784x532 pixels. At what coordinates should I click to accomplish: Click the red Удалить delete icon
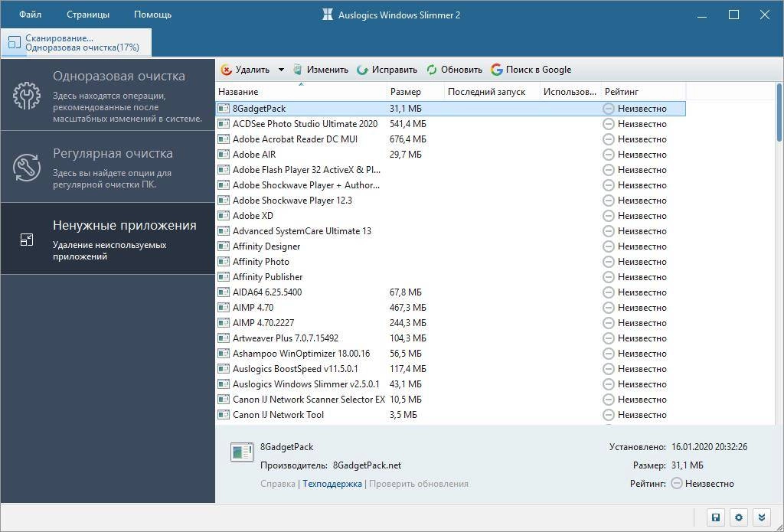[x=227, y=70]
